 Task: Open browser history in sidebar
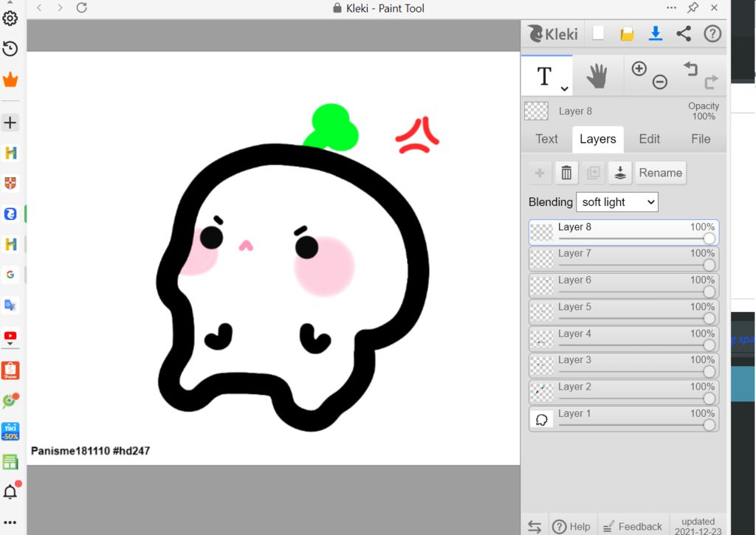tap(10, 49)
